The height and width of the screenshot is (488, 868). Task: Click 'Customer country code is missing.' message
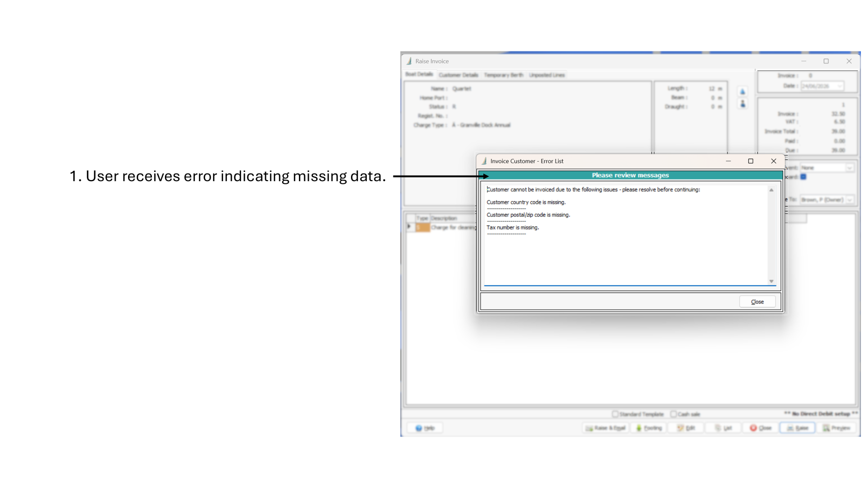[x=526, y=202]
